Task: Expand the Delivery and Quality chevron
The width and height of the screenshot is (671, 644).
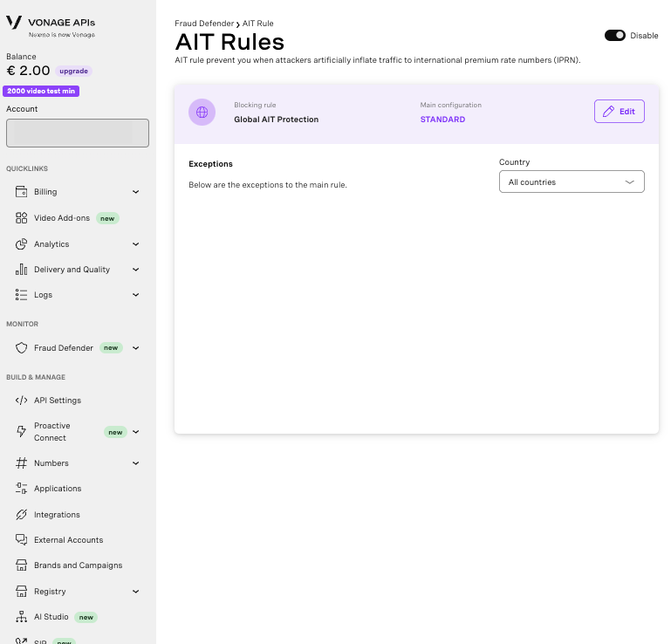Action: (135, 269)
